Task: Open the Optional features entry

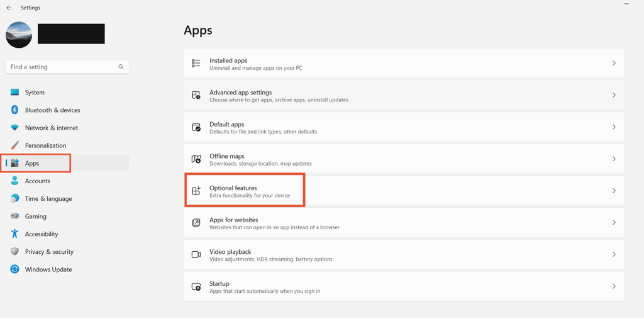Action: pos(233,191)
